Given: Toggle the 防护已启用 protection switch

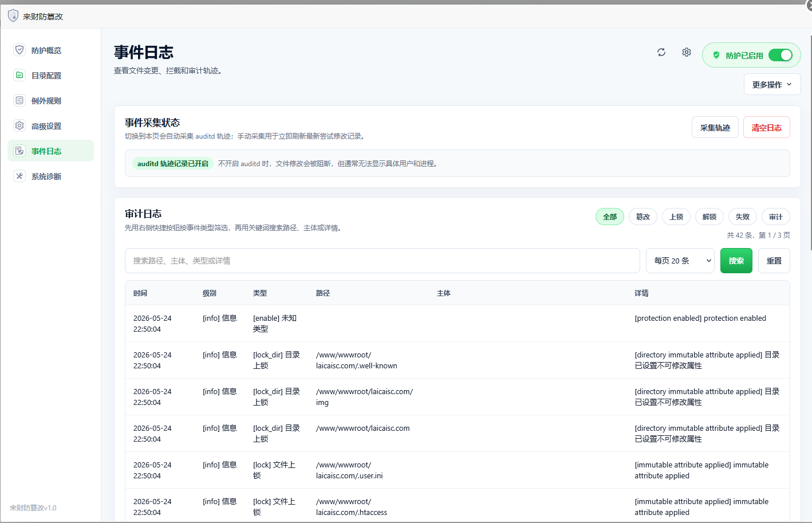Looking at the screenshot, I should coord(780,55).
